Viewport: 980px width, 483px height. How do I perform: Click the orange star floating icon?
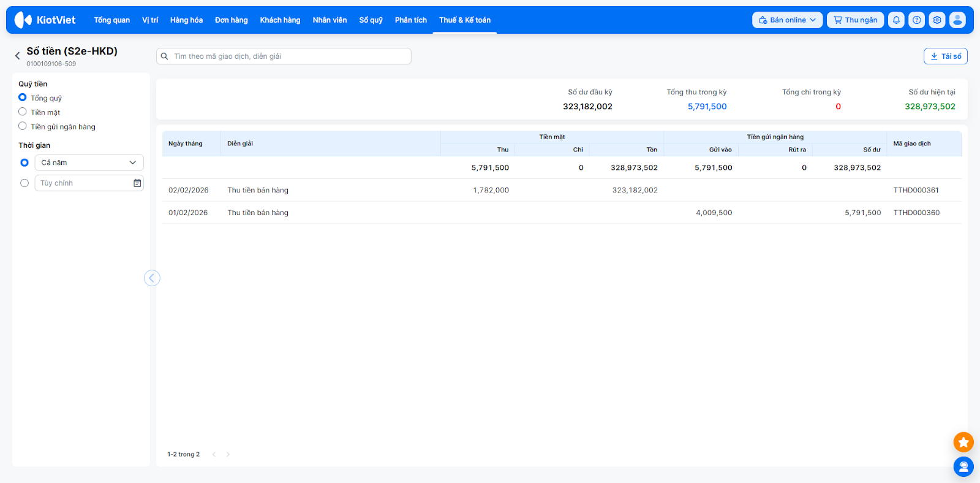(963, 442)
